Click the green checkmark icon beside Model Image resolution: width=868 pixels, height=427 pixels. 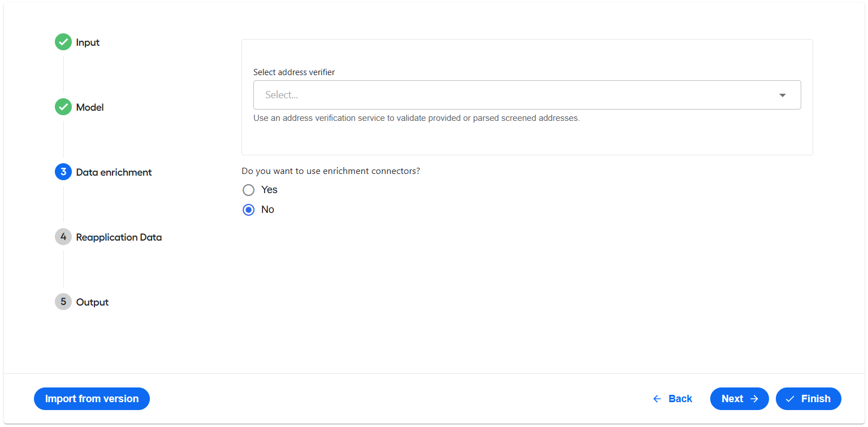click(x=63, y=107)
